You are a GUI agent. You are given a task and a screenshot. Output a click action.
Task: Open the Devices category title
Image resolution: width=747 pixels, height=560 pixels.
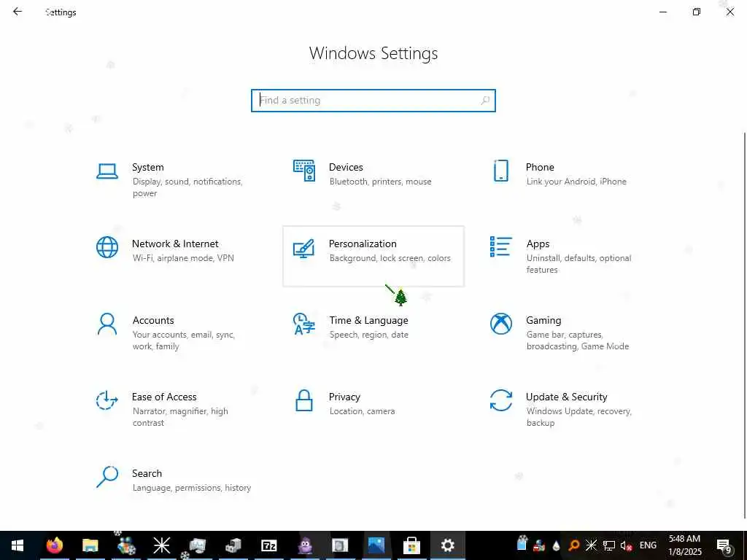pos(346,167)
